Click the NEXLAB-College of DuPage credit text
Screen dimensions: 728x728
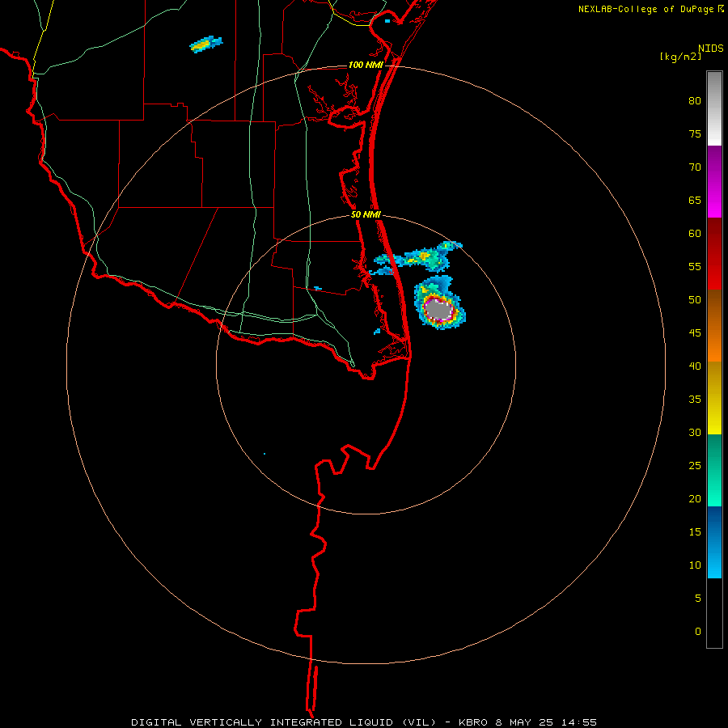646,9
